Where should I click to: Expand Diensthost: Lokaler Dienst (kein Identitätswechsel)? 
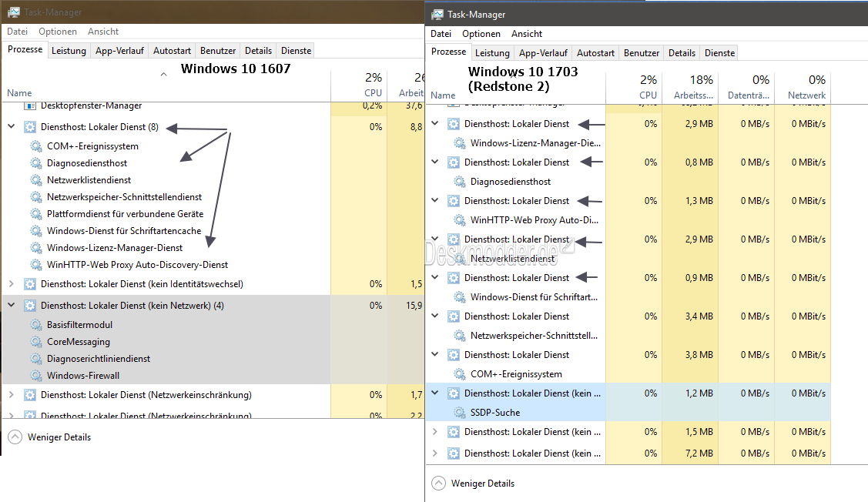point(11,284)
